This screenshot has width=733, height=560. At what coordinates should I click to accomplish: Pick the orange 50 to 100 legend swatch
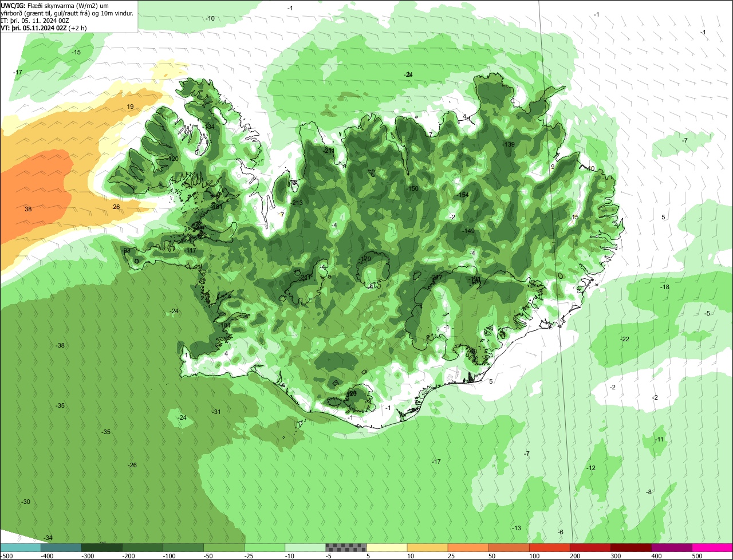(x=509, y=547)
